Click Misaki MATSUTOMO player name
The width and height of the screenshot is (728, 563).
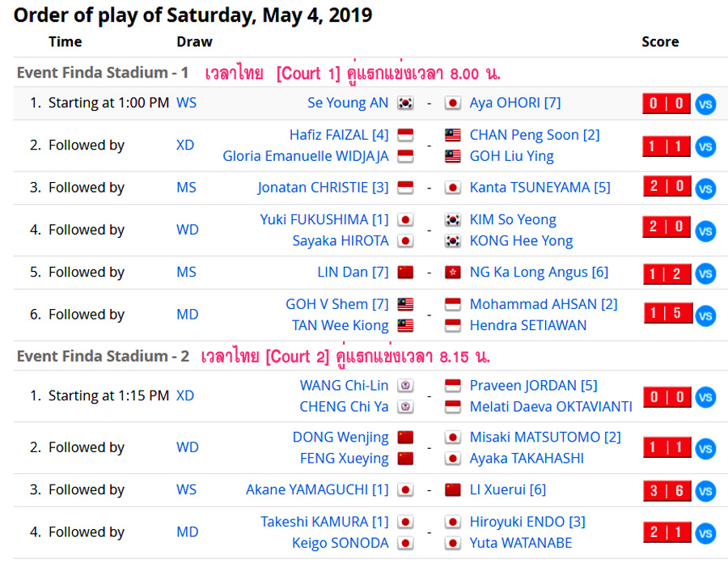coord(545,437)
